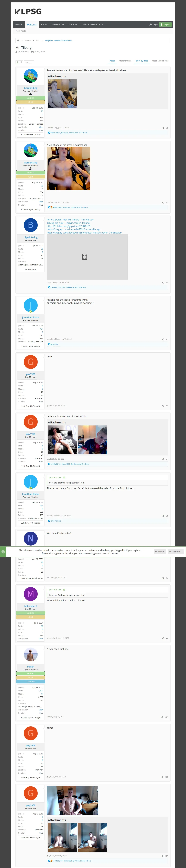Click the Log in link

tap(154, 25)
